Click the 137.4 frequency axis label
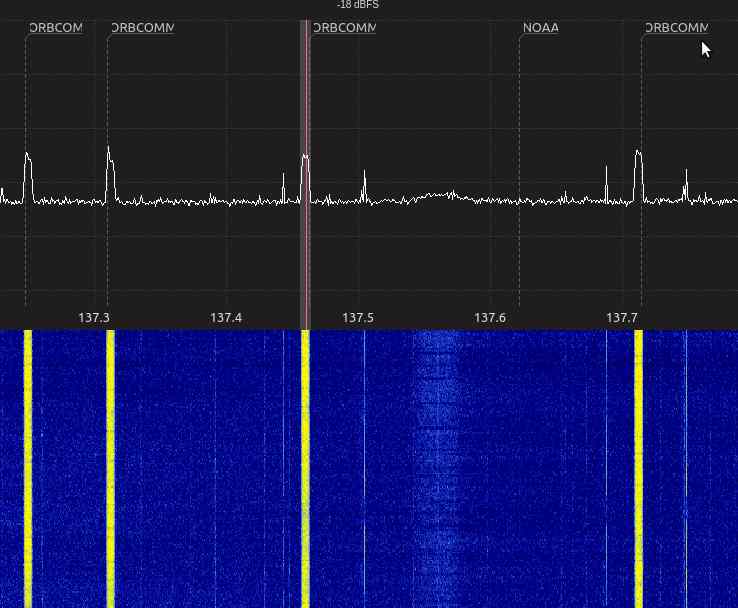Image resolution: width=738 pixels, height=608 pixels. click(x=226, y=318)
